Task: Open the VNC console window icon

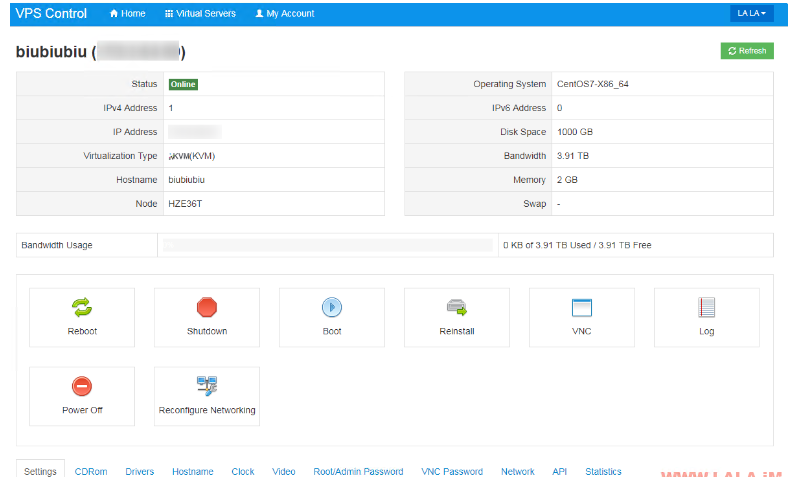Action: pyautogui.click(x=581, y=307)
